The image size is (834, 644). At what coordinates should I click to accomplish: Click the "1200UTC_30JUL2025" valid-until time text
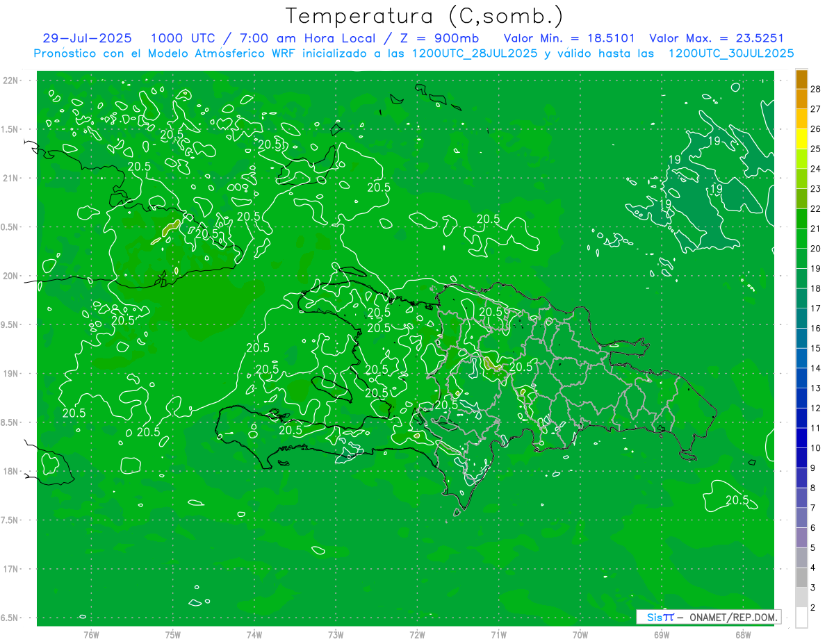[x=730, y=53]
